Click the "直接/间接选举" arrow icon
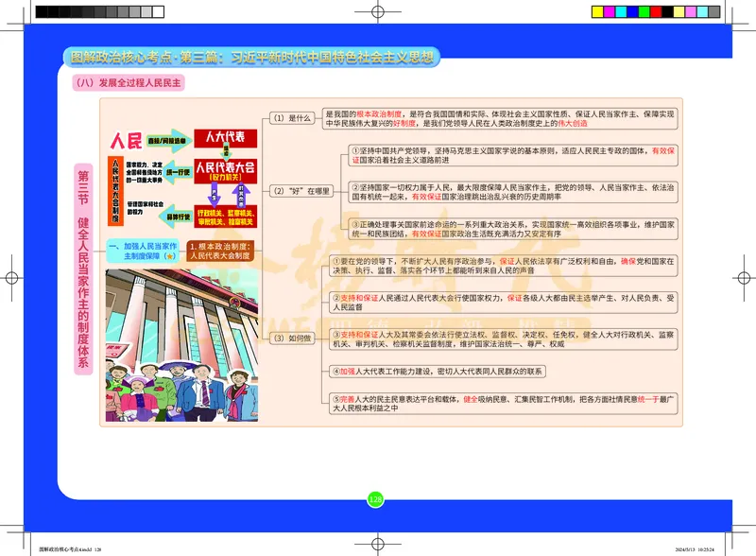This screenshot has width=756, height=556. [x=167, y=141]
